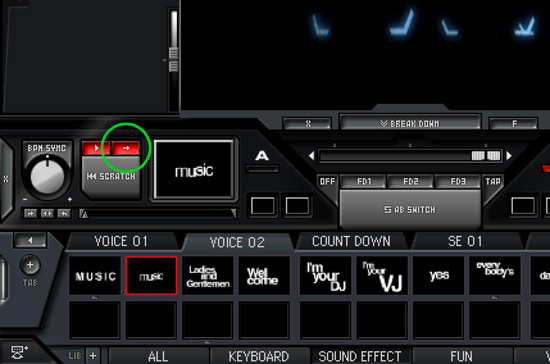550x364 pixels.
Task: Click the red right-arrow button above SCRATCH
Action: click(x=126, y=148)
